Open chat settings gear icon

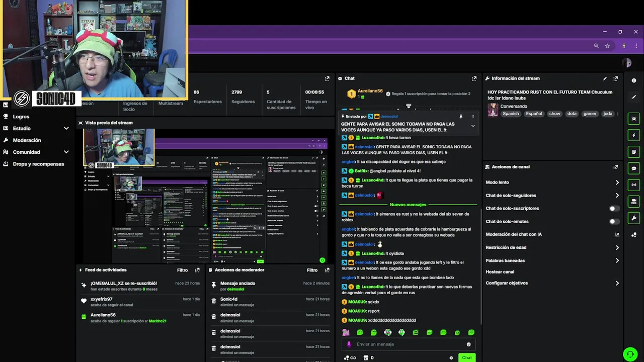[x=451, y=358]
